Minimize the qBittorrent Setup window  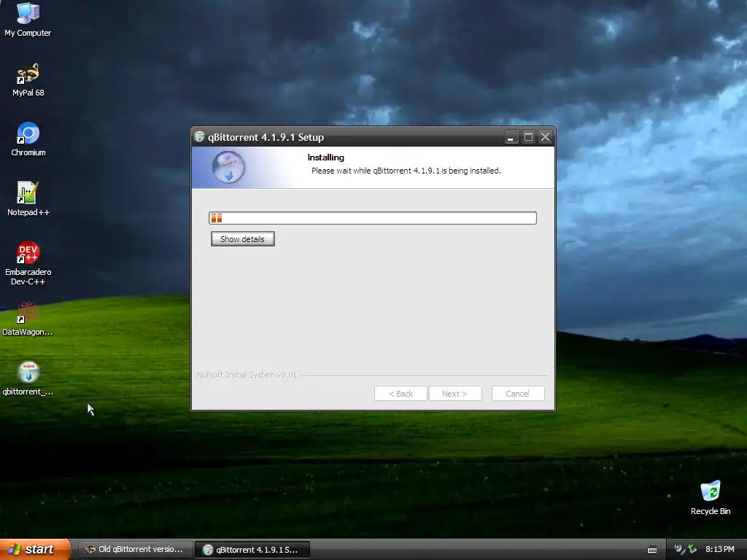click(511, 137)
